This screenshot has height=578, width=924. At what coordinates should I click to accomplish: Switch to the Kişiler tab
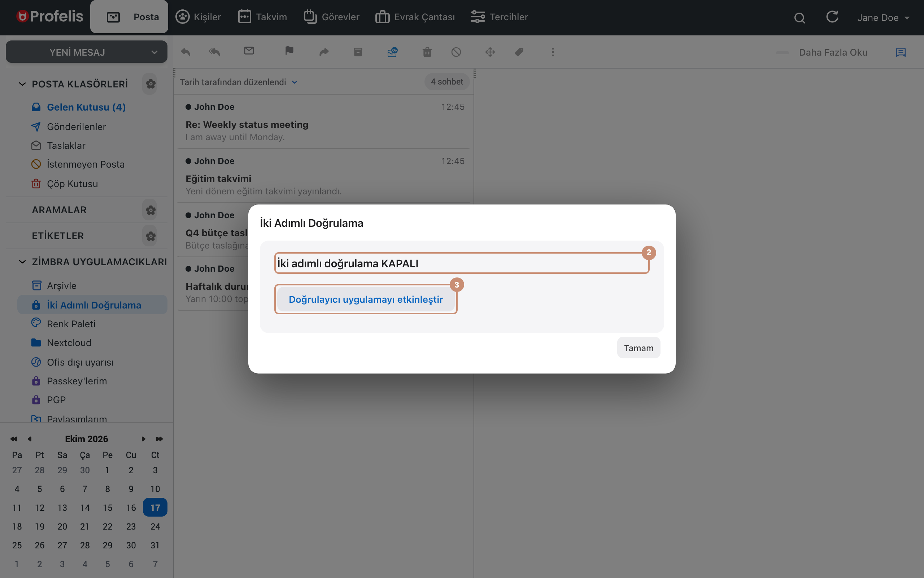click(199, 17)
